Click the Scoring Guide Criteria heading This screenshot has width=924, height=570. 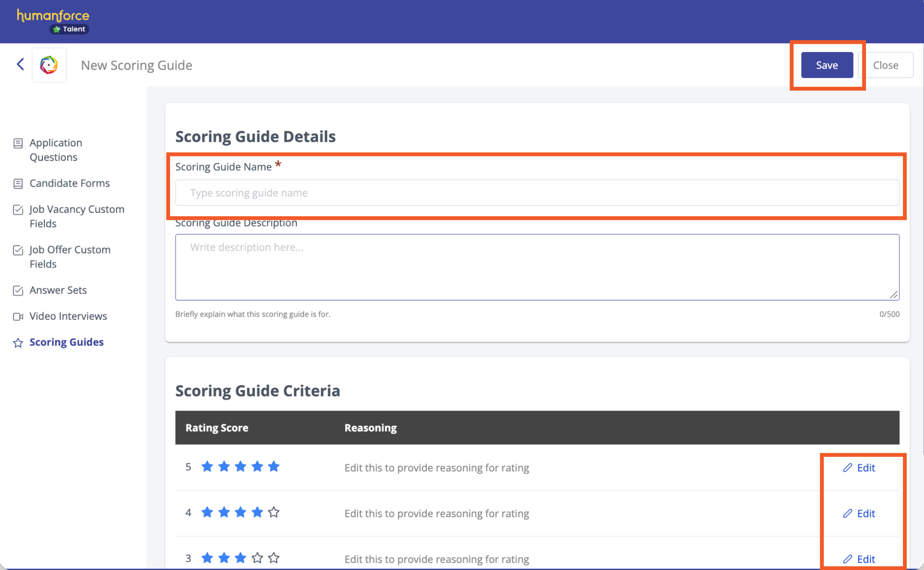[x=257, y=390]
